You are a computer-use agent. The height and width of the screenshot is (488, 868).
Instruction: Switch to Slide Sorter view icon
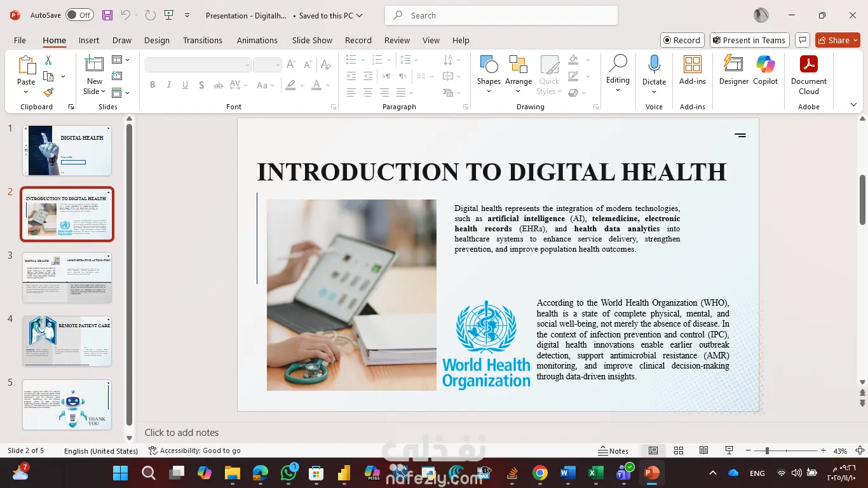coord(679,451)
